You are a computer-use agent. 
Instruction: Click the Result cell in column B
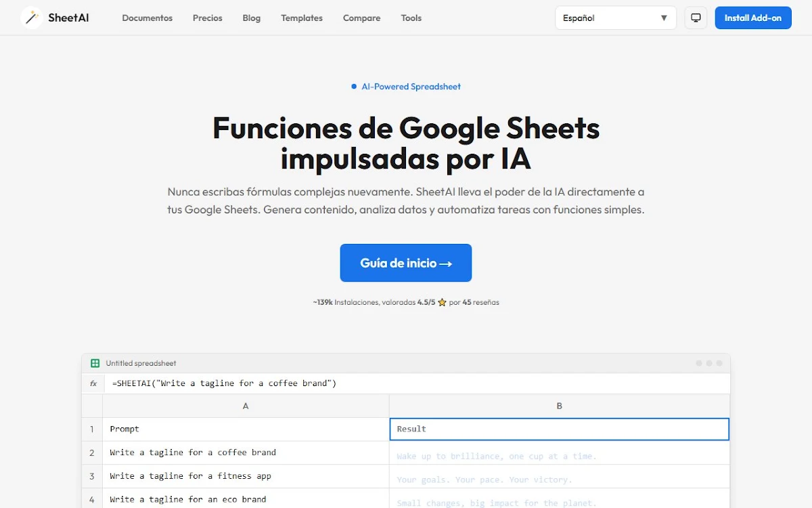click(560, 429)
